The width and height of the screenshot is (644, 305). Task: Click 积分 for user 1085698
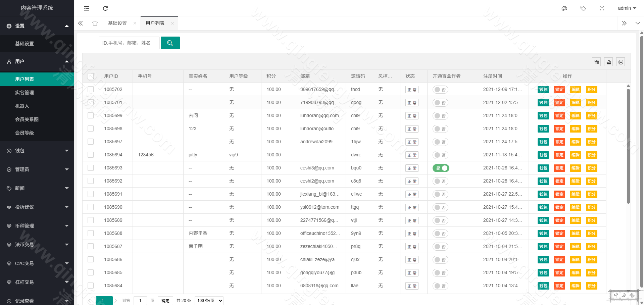[x=592, y=129]
